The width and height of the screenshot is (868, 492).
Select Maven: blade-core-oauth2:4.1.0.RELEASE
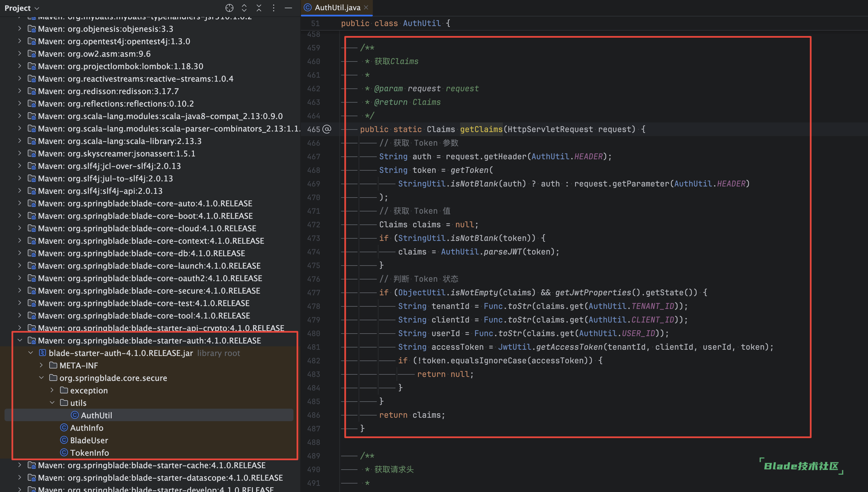(150, 278)
